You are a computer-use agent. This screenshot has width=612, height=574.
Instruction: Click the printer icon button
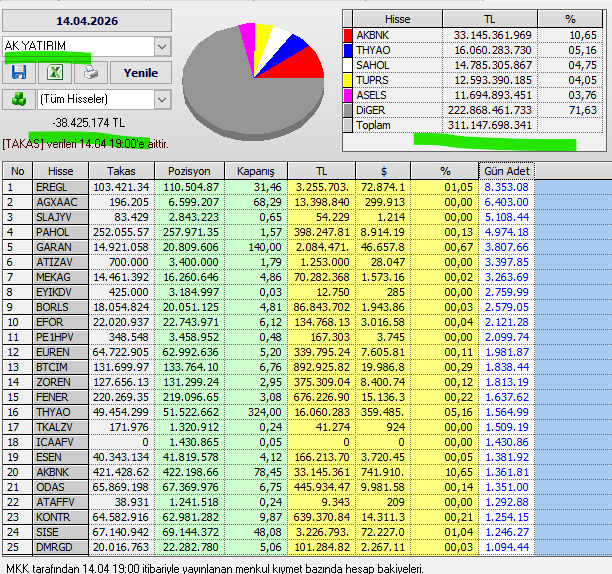(x=91, y=73)
